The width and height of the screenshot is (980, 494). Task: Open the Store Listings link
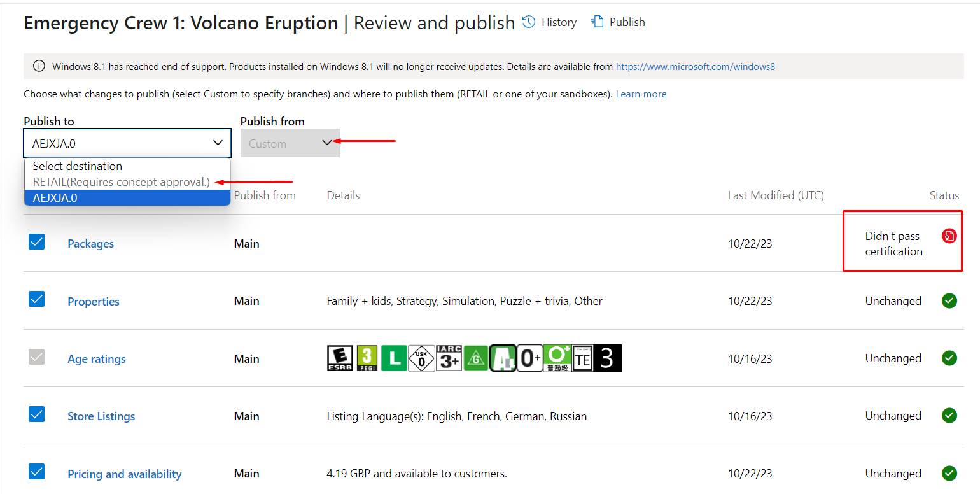pyautogui.click(x=101, y=416)
